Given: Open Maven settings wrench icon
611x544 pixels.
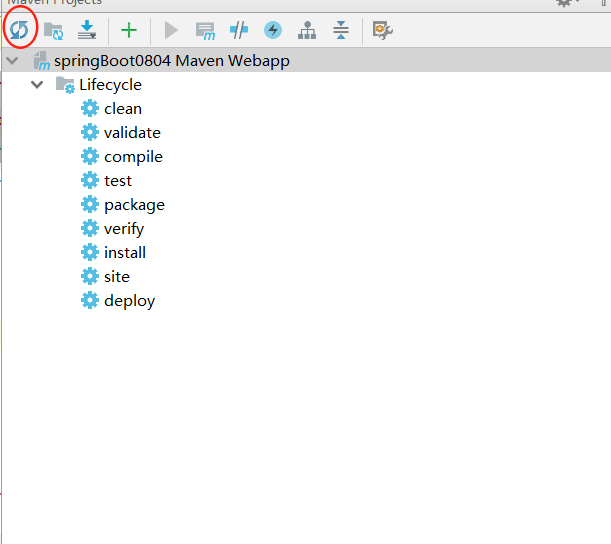Looking at the screenshot, I should click(383, 30).
